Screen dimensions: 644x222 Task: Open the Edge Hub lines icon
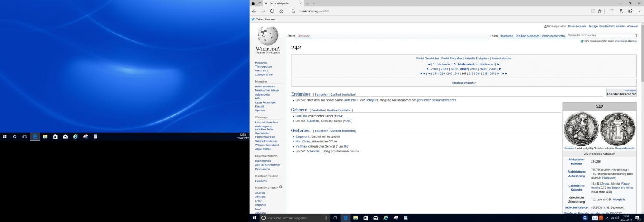point(612,11)
